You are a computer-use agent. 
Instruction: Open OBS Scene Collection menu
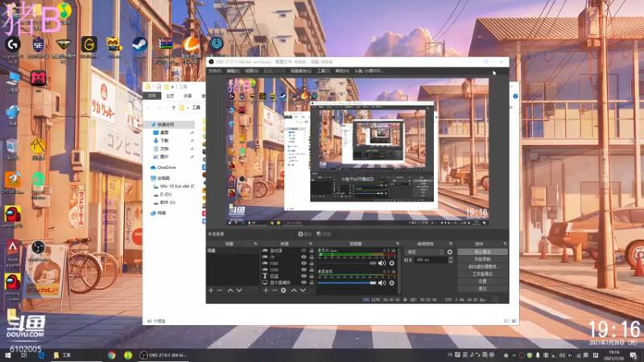point(300,71)
